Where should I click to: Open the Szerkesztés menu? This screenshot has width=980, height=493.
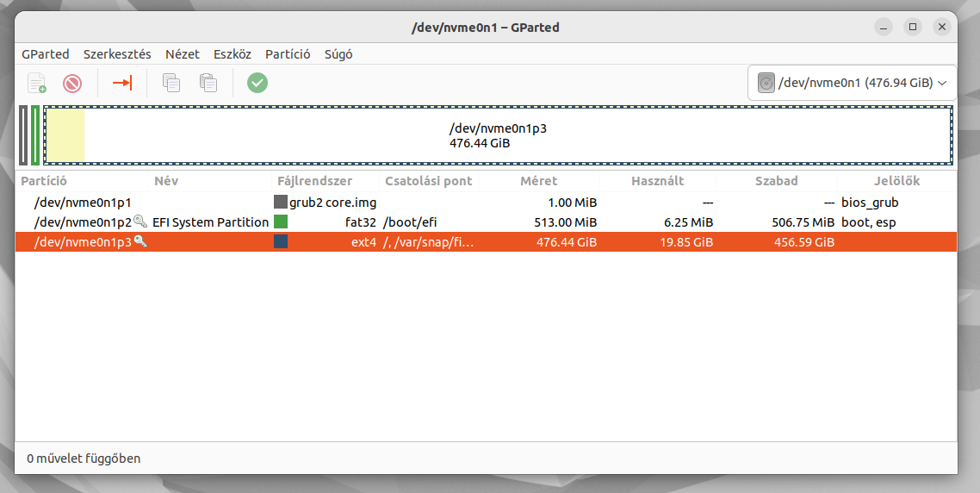117,53
